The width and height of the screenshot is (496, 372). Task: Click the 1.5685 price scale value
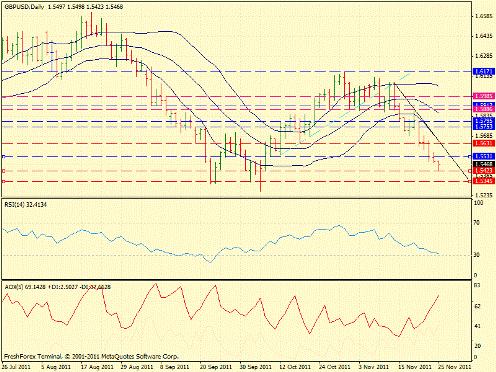click(x=484, y=136)
